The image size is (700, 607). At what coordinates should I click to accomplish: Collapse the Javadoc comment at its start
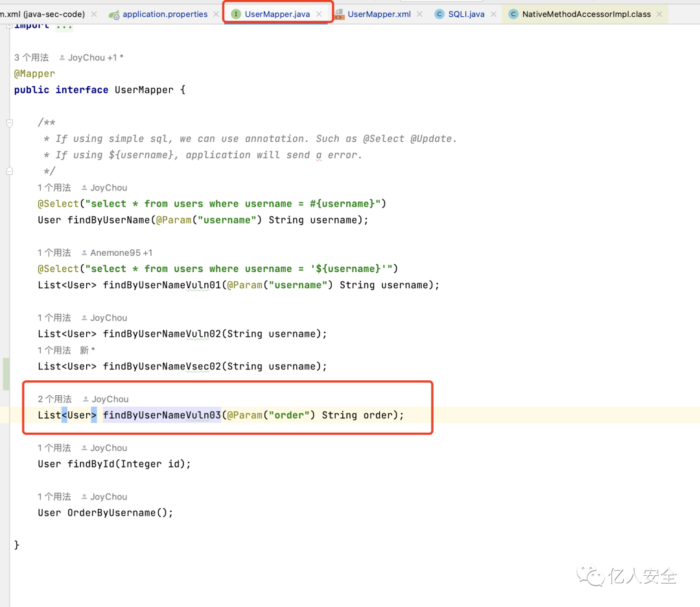(x=9, y=122)
